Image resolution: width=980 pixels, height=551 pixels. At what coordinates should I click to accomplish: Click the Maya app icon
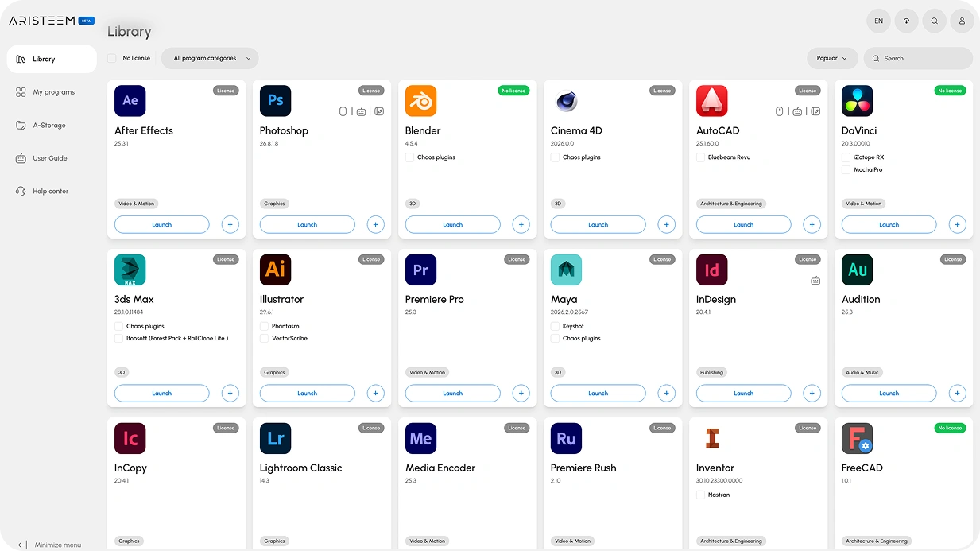[x=566, y=270]
